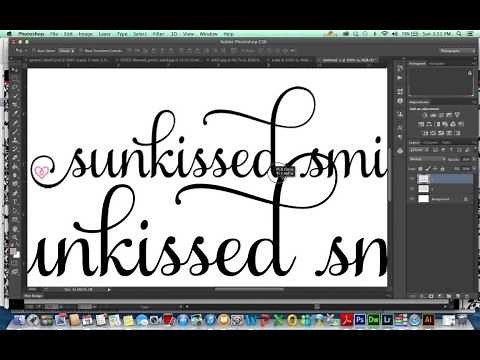Hide the Background layer
Viewport: 480px width, 360px height.
pyautogui.click(x=412, y=199)
